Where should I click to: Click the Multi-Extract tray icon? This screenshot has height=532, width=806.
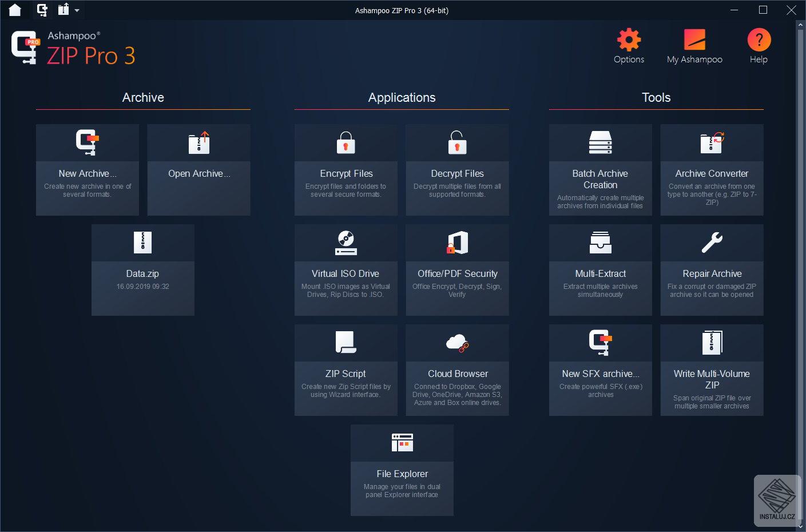[x=601, y=243]
